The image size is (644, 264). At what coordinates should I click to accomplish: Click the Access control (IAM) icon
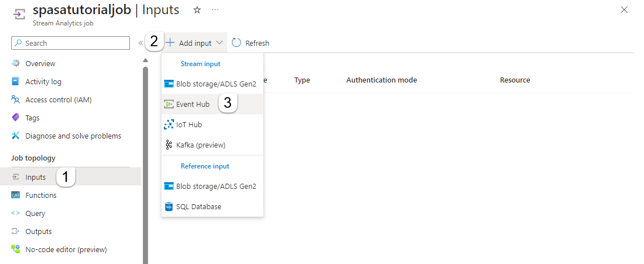click(16, 99)
